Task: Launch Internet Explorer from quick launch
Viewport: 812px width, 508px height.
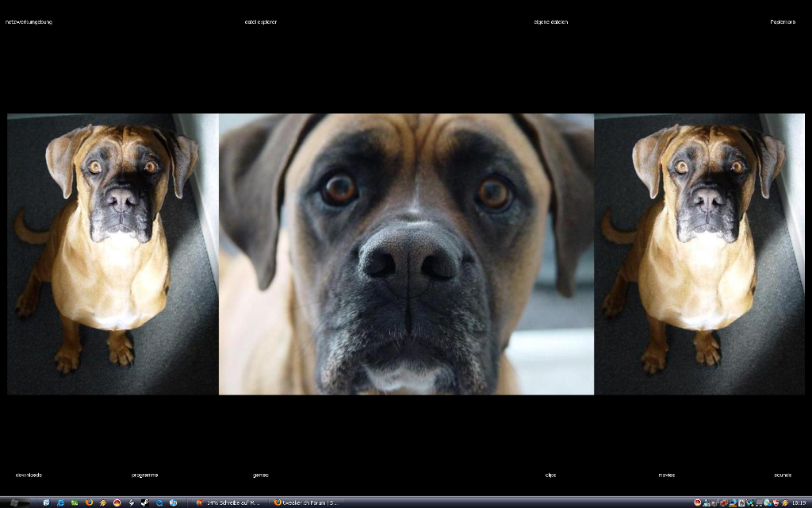Action: (60, 502)
